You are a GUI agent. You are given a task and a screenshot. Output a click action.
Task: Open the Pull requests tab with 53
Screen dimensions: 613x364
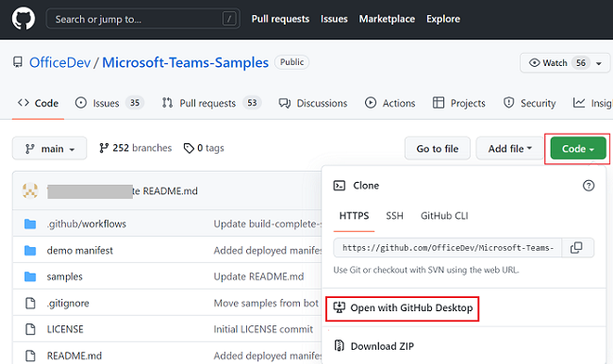(211, 103)
